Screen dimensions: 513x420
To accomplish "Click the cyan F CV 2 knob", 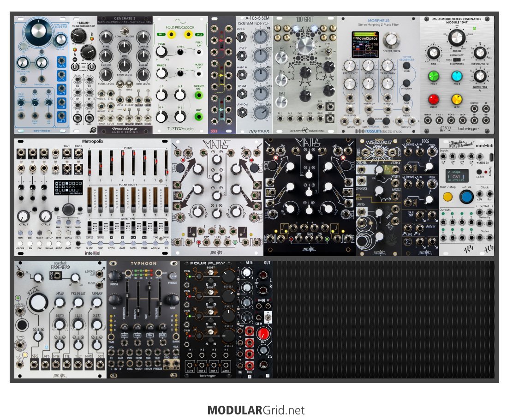I will (457, 76).
